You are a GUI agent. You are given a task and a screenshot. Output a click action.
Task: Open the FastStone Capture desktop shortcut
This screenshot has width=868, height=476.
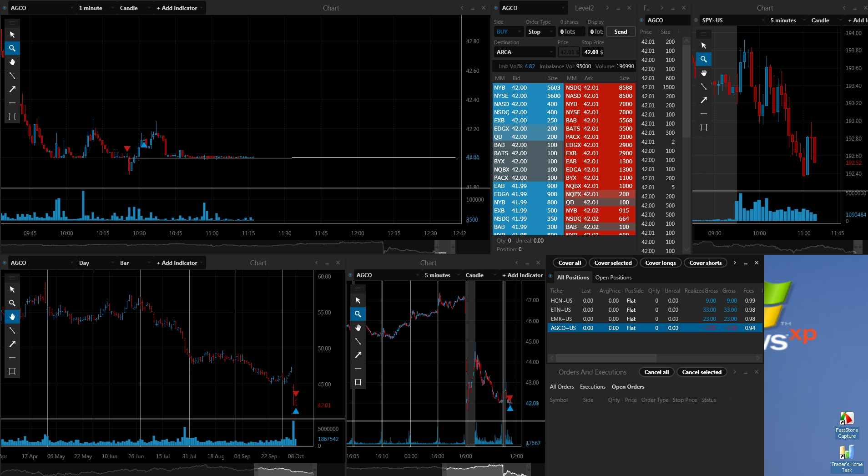[x=847, y=425]
